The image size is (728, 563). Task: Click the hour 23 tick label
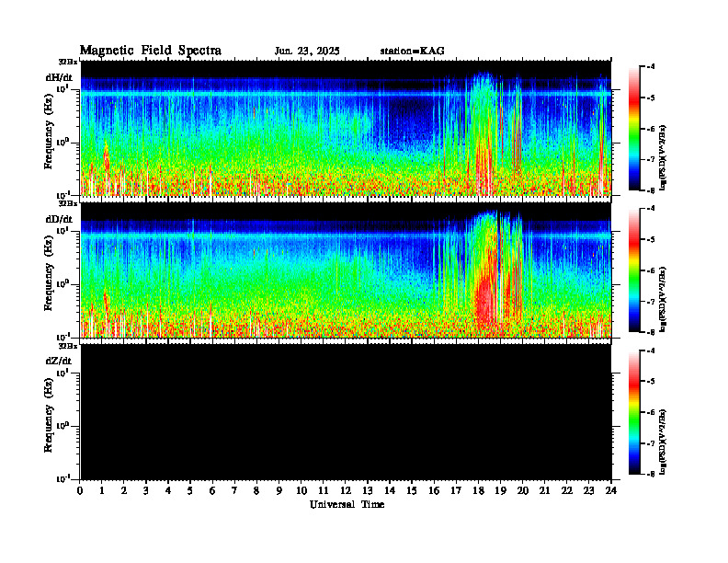coord(588,490)
